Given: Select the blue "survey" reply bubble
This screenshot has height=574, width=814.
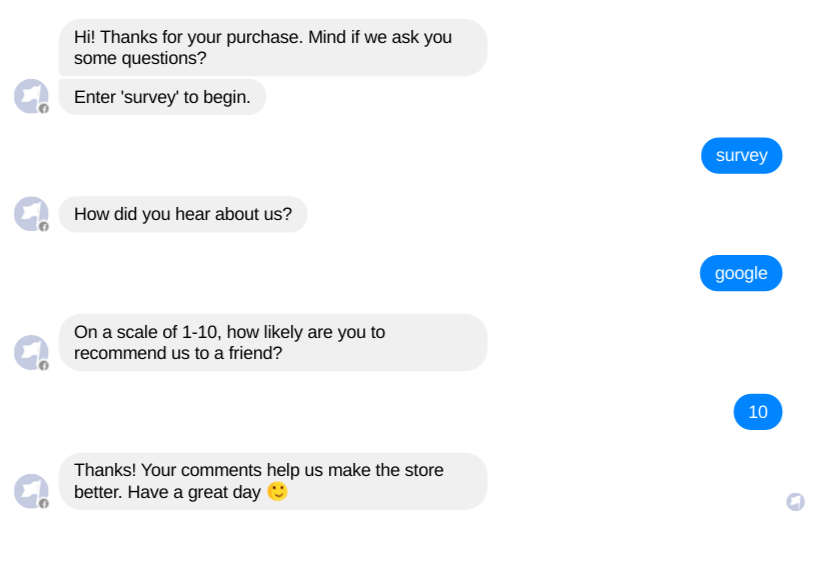Looking at the screenshot, I should click(x=741, y=155).
